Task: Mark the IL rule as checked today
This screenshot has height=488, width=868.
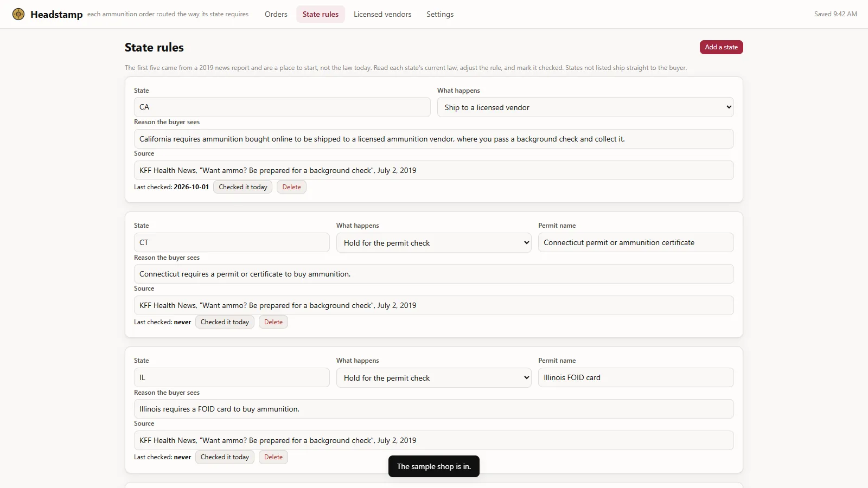Action: pyautogui.click(x=225, y=457)
